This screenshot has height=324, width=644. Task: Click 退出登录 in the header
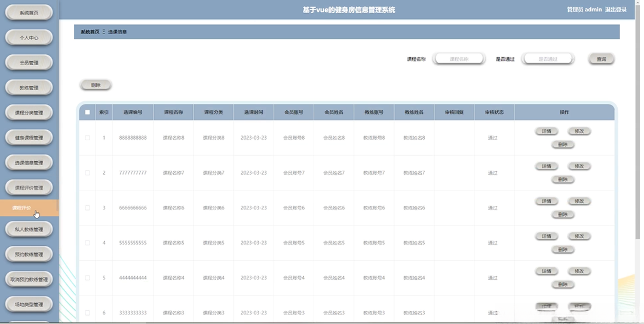click(x=616, y=10)
